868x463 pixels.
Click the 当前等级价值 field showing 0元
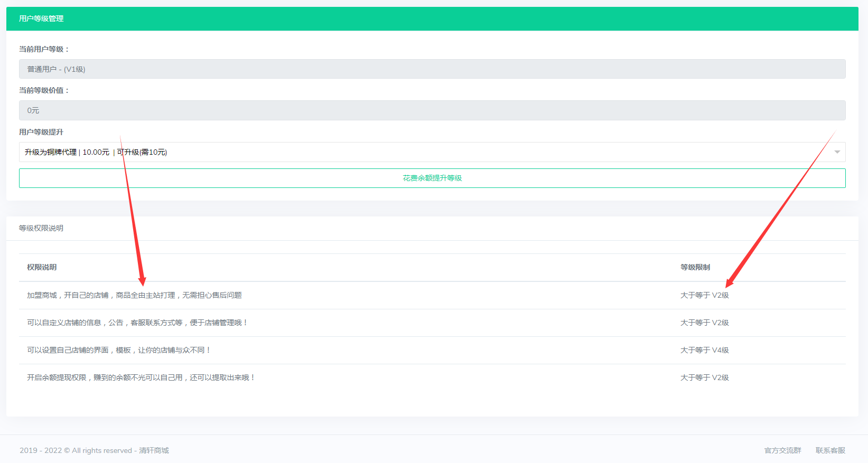coord(432,110)
